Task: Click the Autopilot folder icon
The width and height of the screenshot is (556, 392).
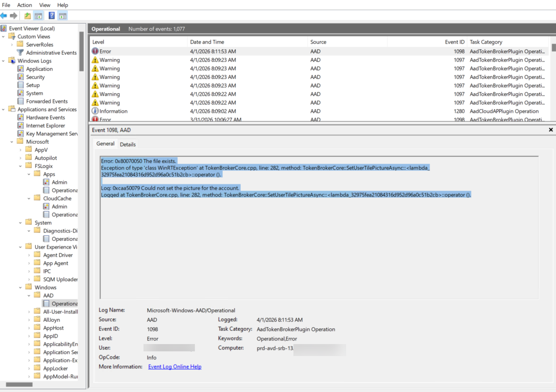Action: pos(29,158)
